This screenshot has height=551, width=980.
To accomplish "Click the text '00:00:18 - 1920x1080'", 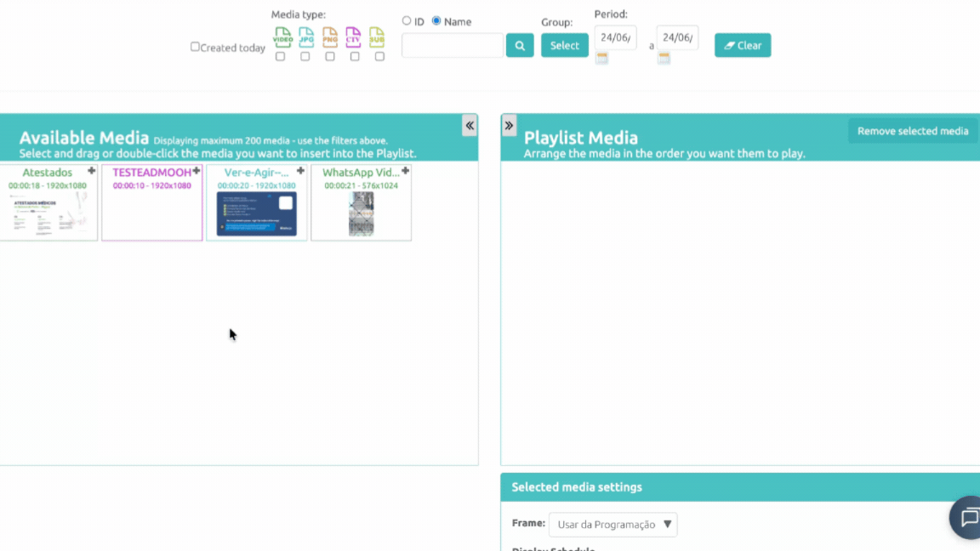I will 48,185.
